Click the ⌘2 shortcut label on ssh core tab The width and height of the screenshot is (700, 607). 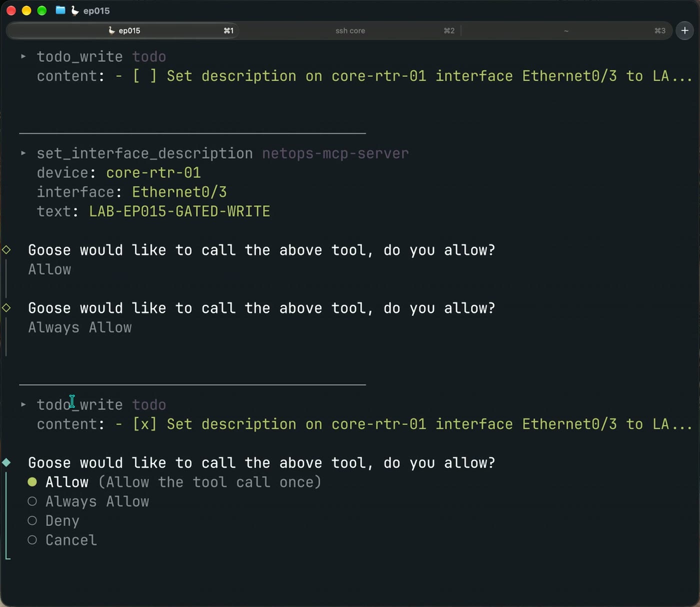[x=449, y=30]
